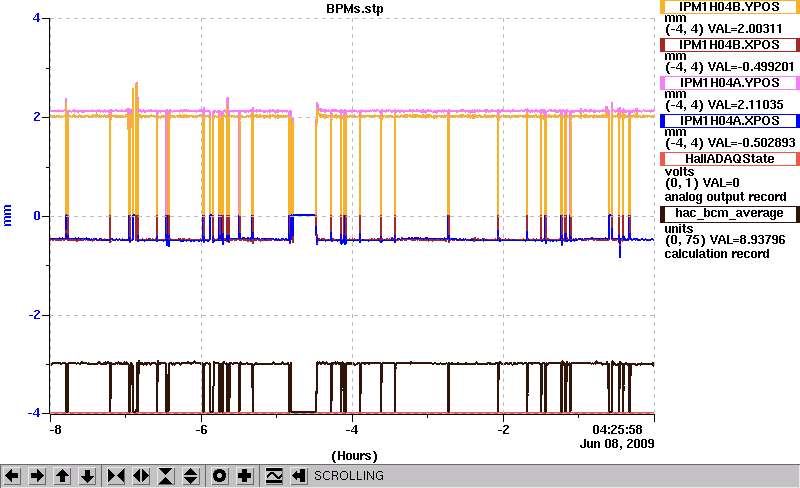Click the Jun 08, 2009 date label
The width and height of the screenshot is (800, 488).
click(617, 444)
